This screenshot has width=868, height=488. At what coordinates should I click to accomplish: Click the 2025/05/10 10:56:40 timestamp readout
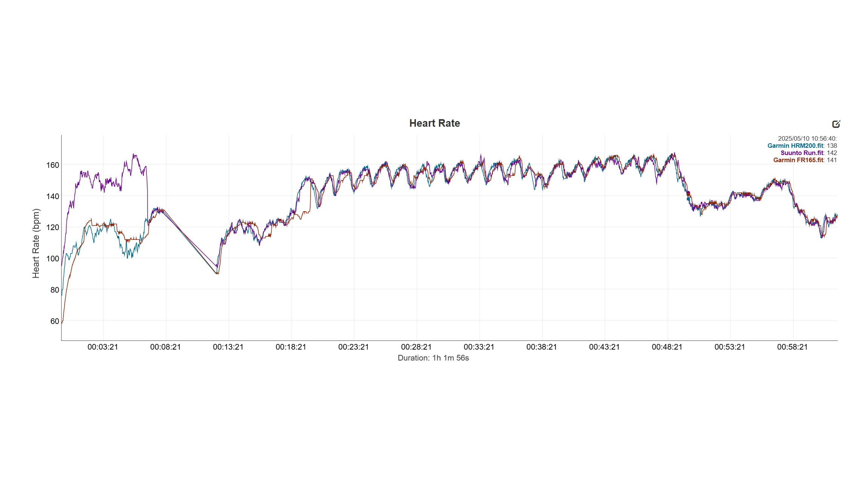[807, 138]
